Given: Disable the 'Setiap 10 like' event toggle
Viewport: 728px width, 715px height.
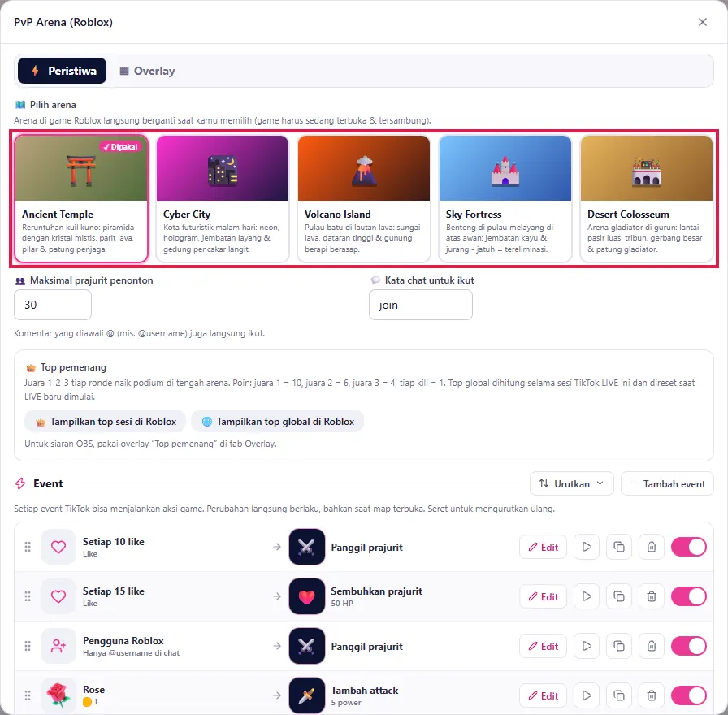Looking at the screenshot, I should [688, 547].
